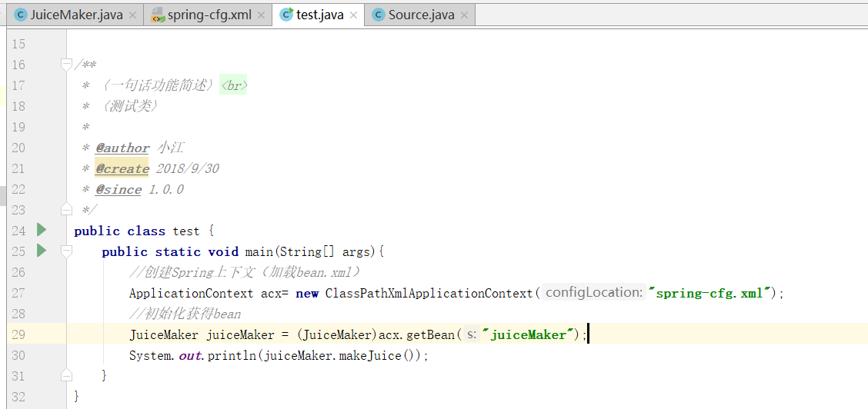Click the author name 小江
Image resolution: width=868 pixels, height=409 pixels.
170,148
